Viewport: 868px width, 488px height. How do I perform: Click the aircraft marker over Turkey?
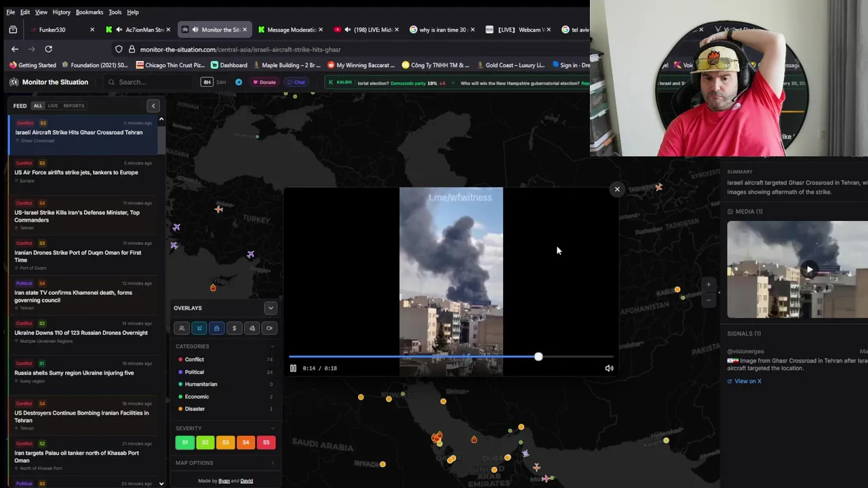(218, 209)
